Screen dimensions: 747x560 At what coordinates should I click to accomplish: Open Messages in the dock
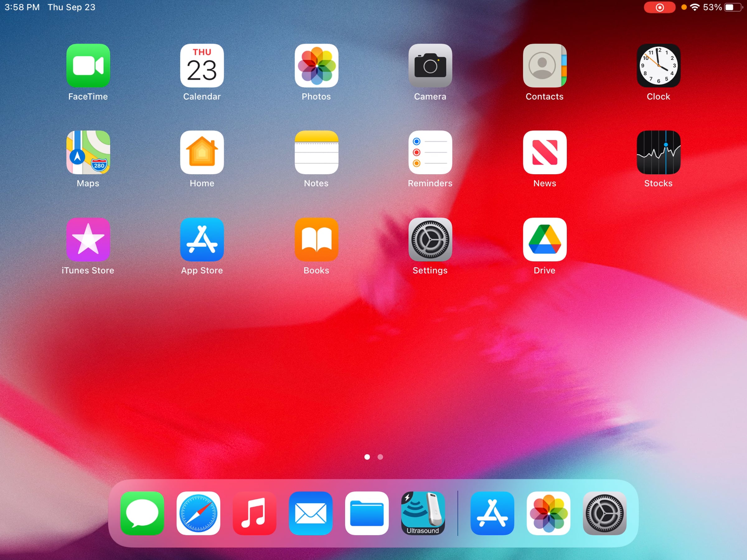(142, 513)
